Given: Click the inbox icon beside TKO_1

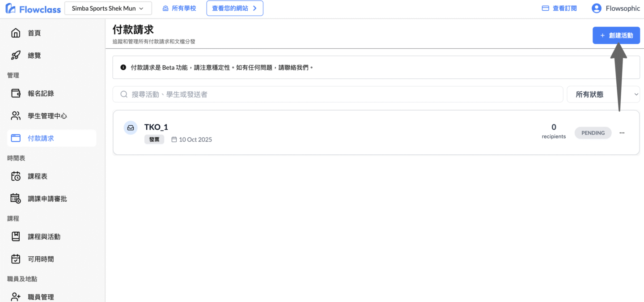Looking at the screenshot, I should point(131,128).
